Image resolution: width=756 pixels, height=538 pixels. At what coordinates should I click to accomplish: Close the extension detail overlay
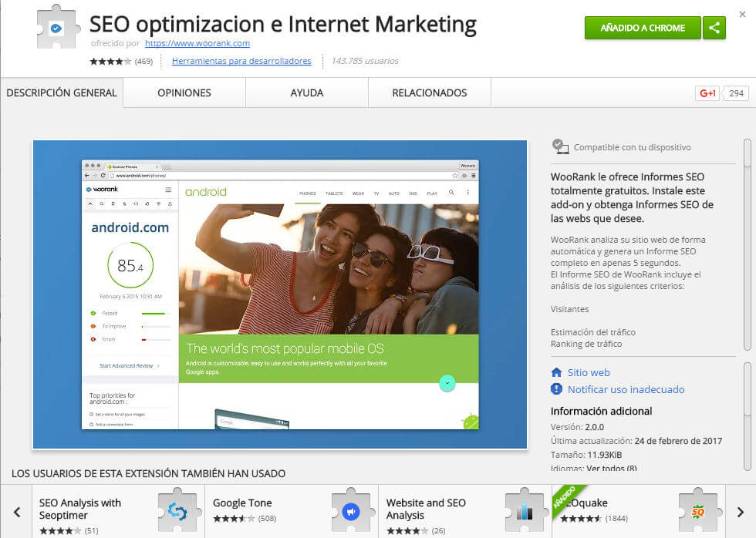[742, 15]
